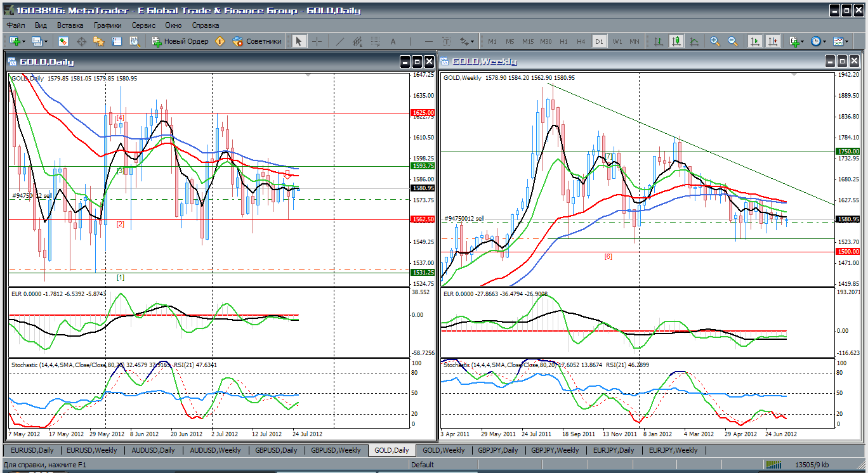
Task: Click chart shift triangle in GOLD,Daily chart
Action: 308,75
